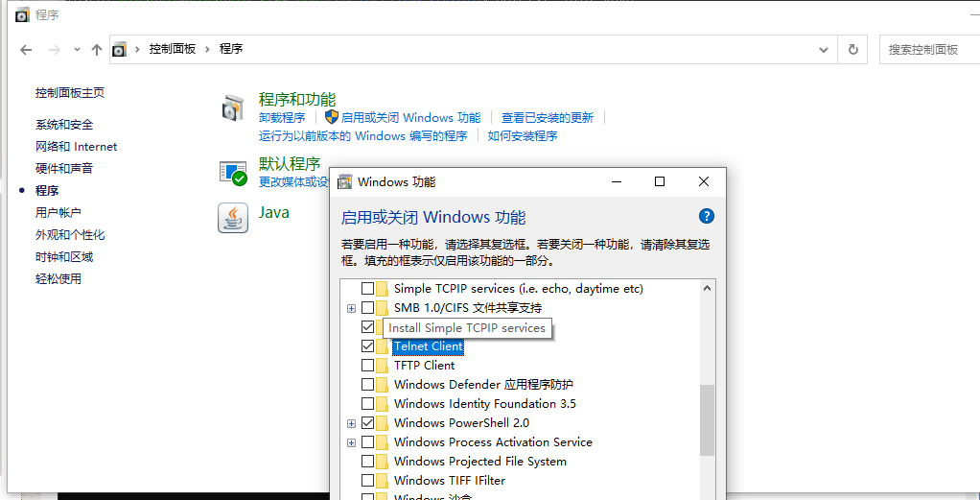This screenshot has height=500, width=980.
Task: Open 系统和安全 category in sidebar
Action: point(64,125)
